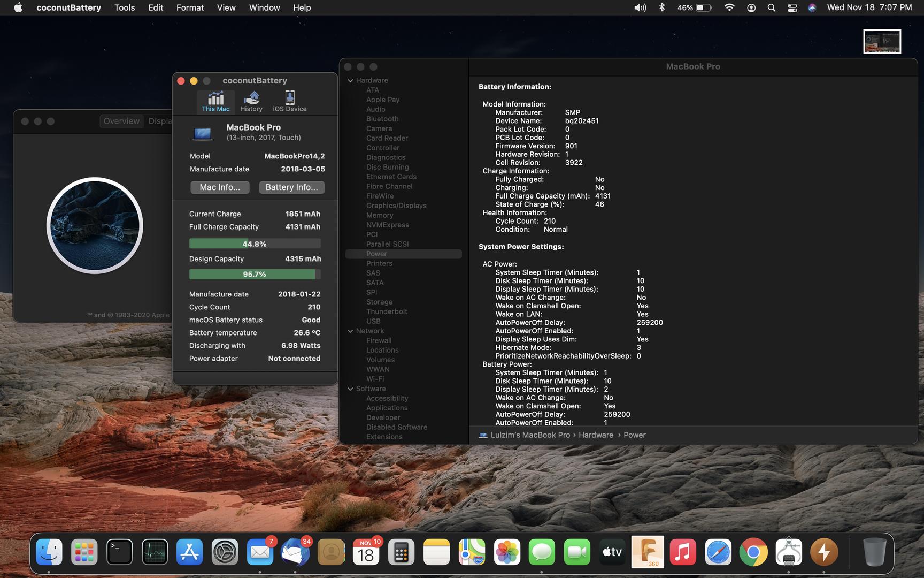Click the Bluetooth menu bar icon
This screenshot has width=924, height=578.
pos(662,7)
